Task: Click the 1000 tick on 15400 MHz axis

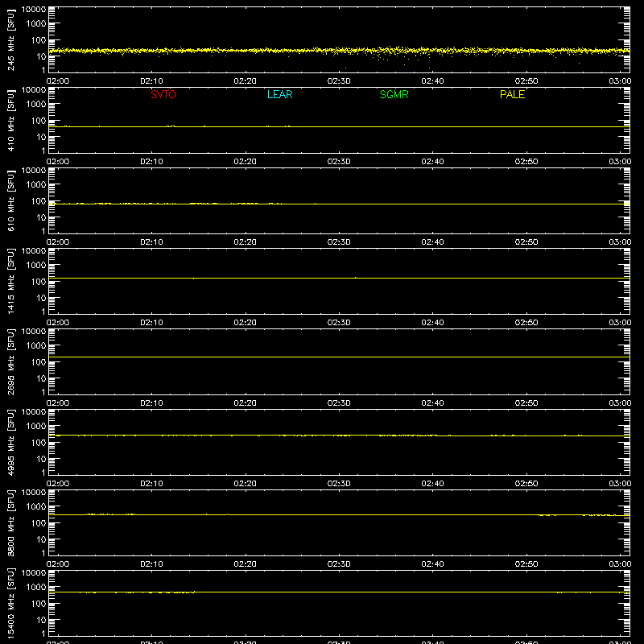Action: tap(36, 588)
